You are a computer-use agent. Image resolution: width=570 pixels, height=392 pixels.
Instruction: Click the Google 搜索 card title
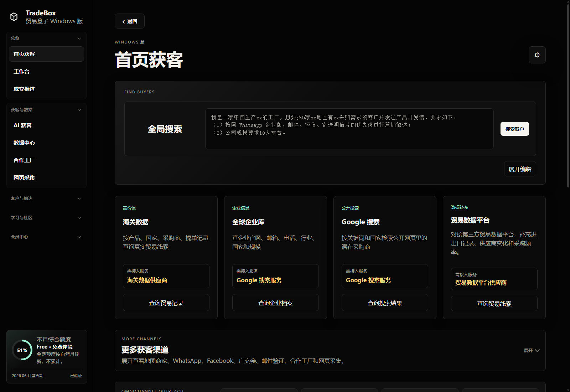click(361, 222)
